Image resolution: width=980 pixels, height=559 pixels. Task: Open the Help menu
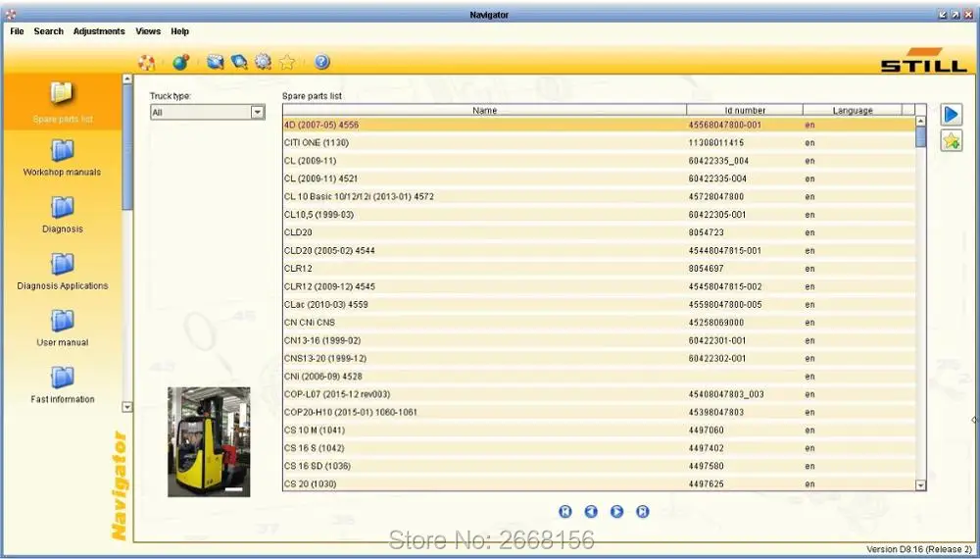[180, 31]
